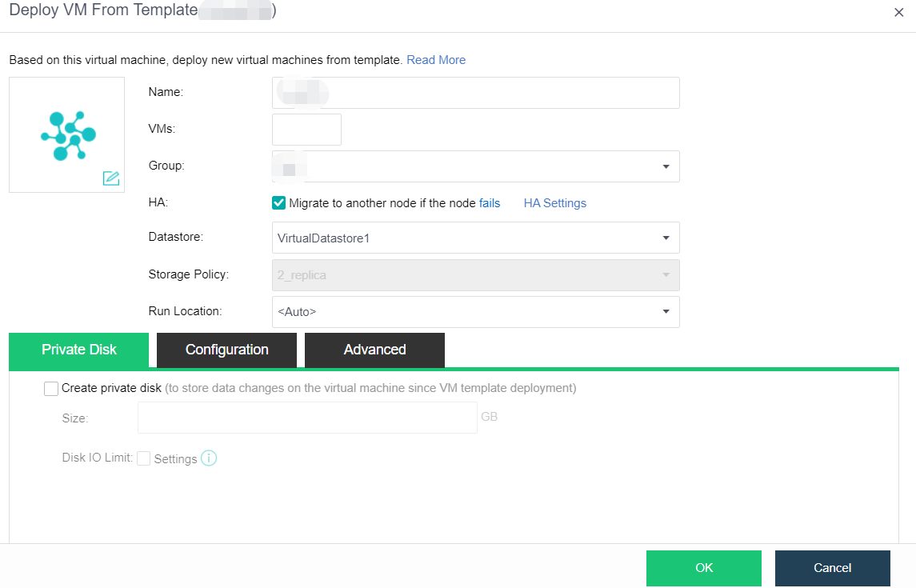916x588 pixels.
Task: Click the edit icon on VM thumbnail
Action: (x=111, y=178)
